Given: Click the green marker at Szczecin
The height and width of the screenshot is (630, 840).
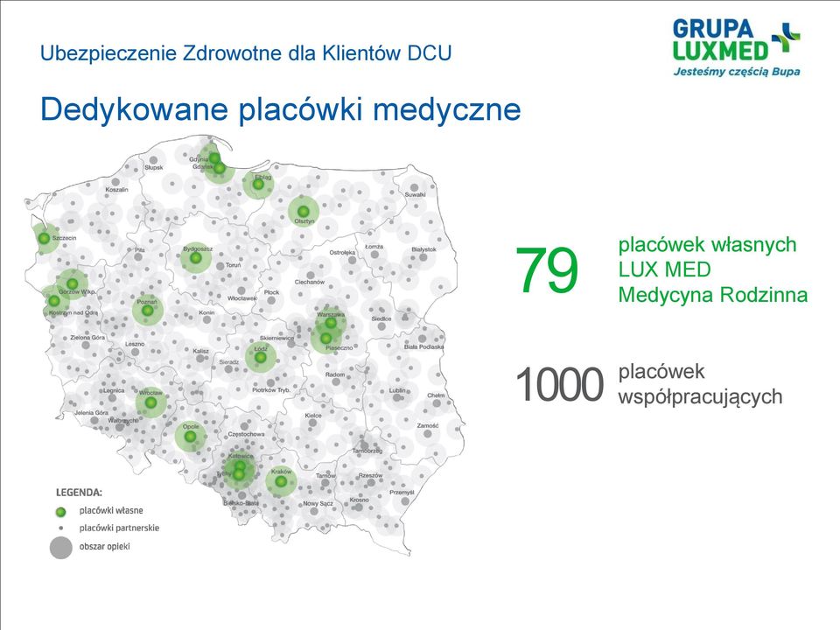Looking at the screenshot, I should pos(44,239).
